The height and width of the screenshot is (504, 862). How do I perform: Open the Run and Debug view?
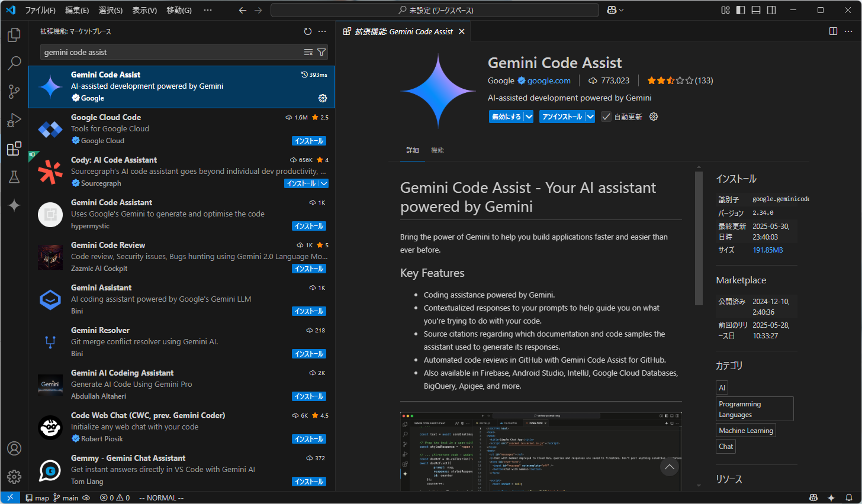click(x=14, y=120)
